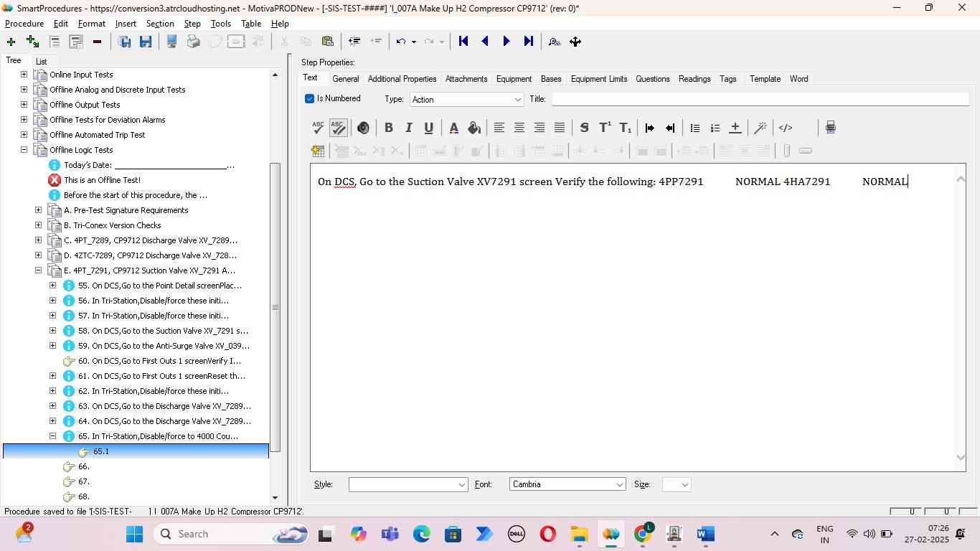Align step text to the left
The width and height of the screenshot is (980, 551).
(499, 128)
